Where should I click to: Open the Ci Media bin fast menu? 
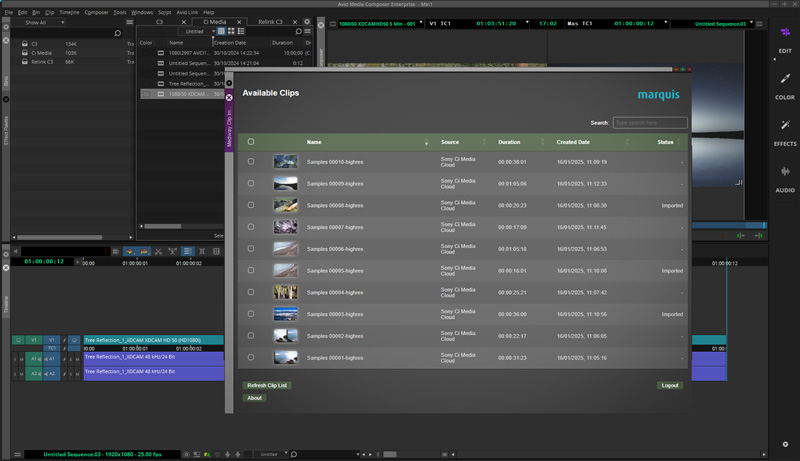(x=308, y=32)
